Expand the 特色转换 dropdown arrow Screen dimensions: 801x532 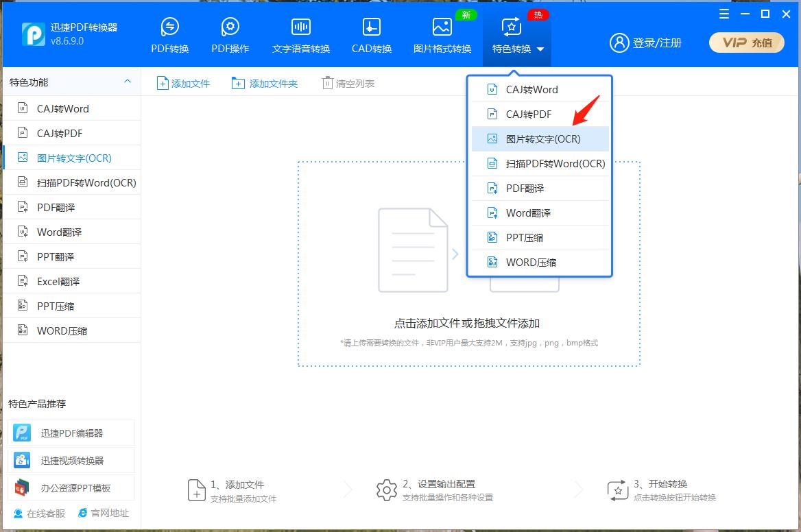[540, 49]
